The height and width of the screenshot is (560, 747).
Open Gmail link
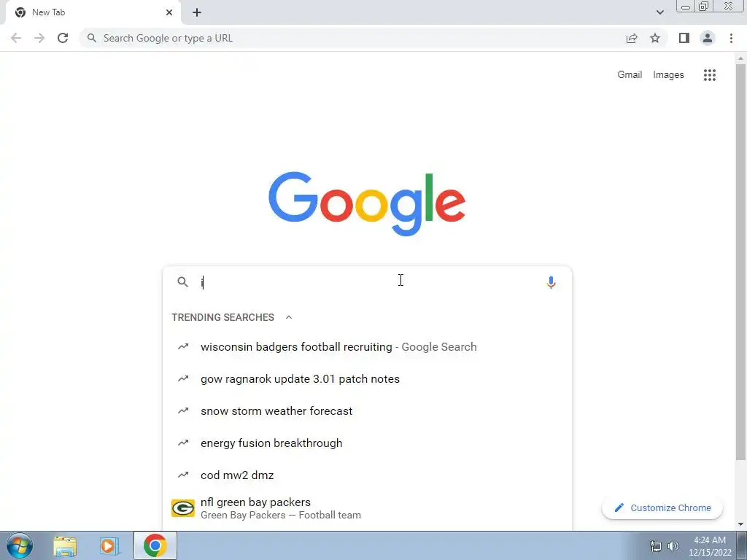click(x=630, y=75)
